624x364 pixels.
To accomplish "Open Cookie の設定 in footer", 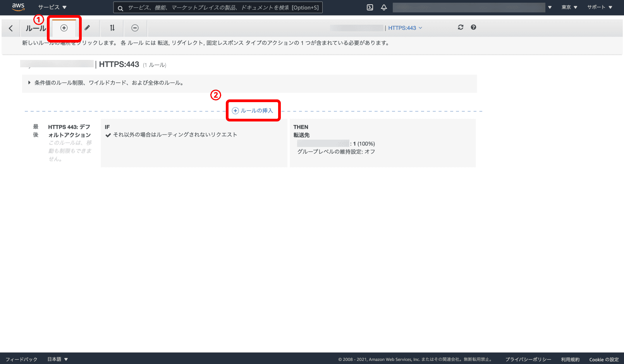I will [603, 359].
